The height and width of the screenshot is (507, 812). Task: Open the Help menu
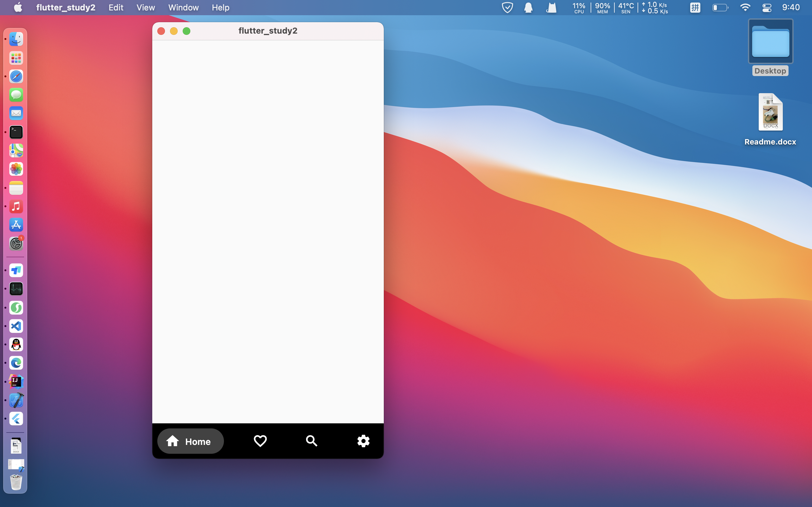pyautogui.click(x=220, y=7)
